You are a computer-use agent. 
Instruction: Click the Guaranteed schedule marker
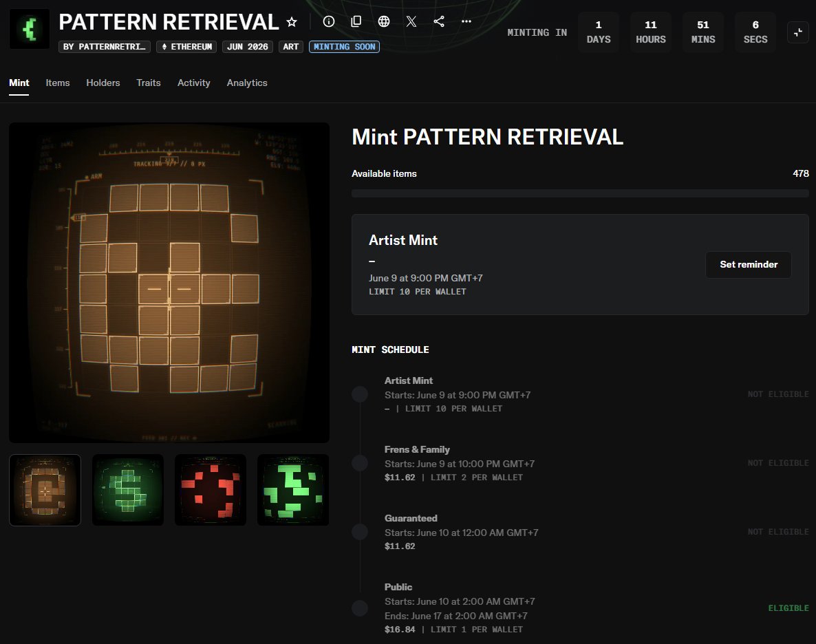tap(360, 532)
